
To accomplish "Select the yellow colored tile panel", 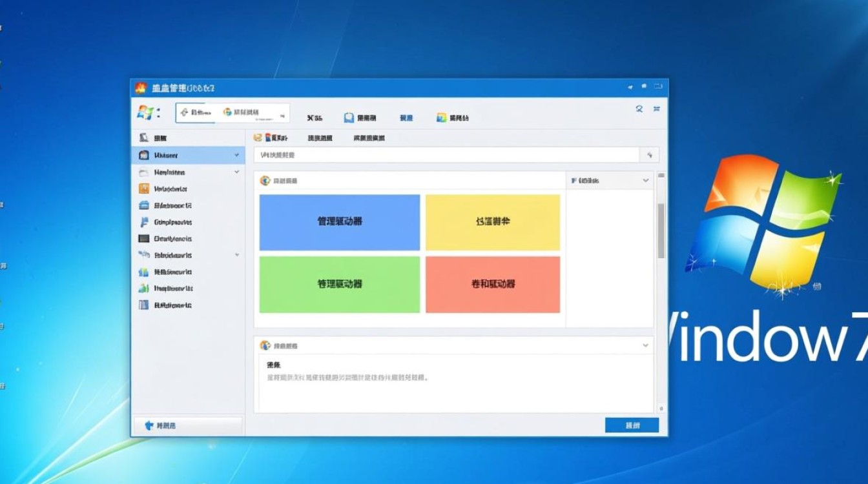I will click(x=492, y=221).
